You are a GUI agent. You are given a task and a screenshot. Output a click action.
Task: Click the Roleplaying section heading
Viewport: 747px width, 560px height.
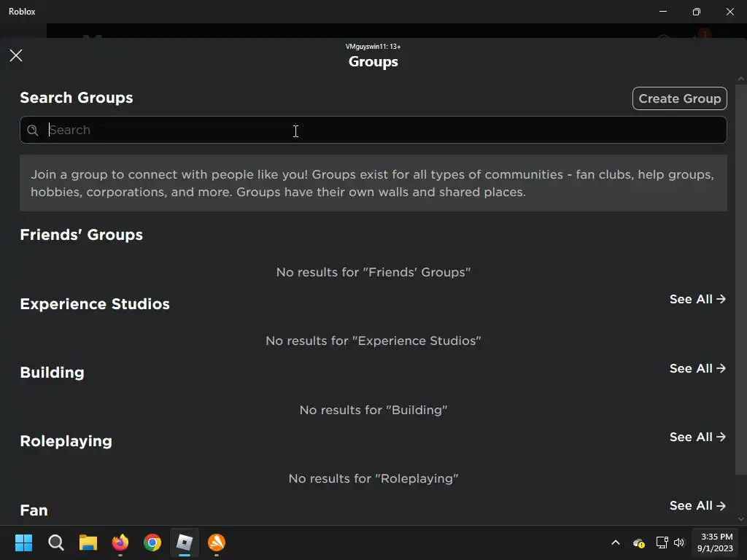(x=66, y=441)
